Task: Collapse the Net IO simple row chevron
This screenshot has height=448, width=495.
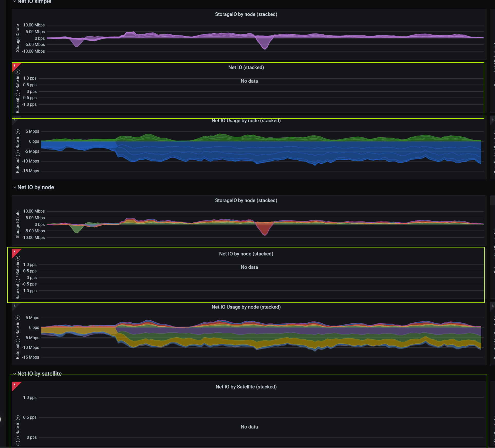Action: 15,2
